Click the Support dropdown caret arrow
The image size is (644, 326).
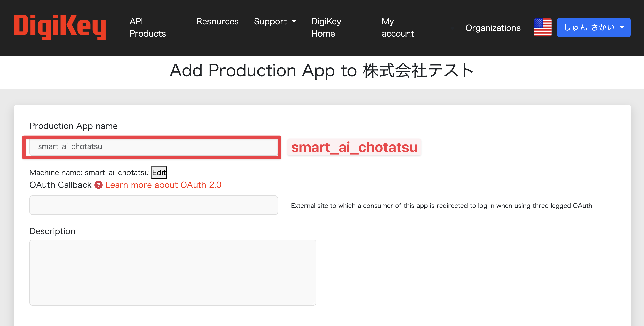tap(294, 21)
